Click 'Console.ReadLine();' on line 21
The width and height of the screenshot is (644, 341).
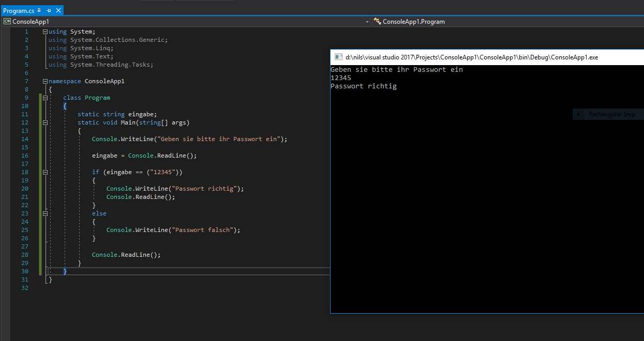click(x=141, y=197)
